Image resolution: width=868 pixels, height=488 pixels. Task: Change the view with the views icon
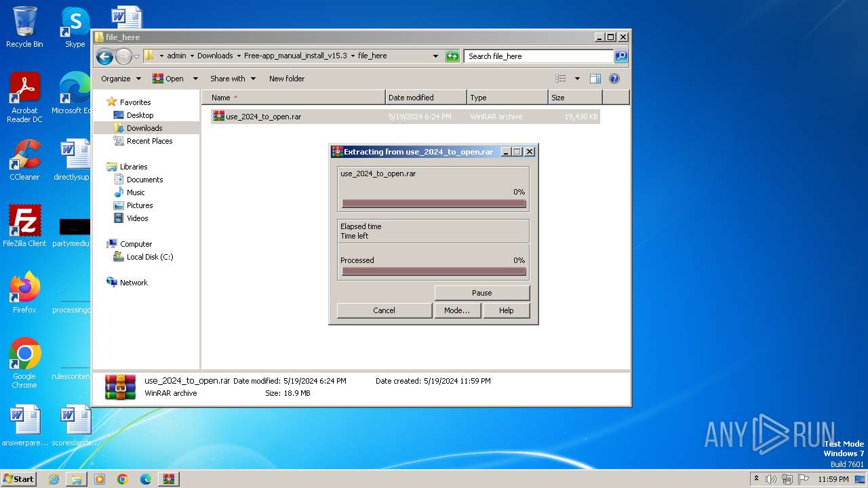click(560, 79)
